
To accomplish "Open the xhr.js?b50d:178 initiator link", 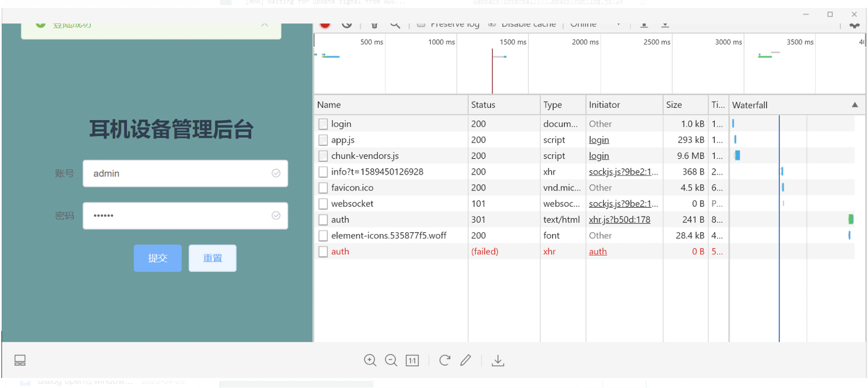I will [619, 219].
